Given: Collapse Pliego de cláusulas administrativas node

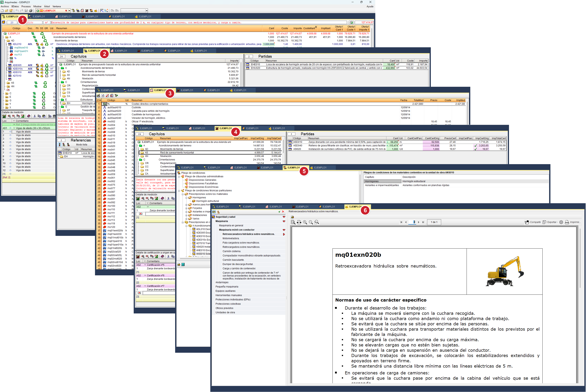Looking at the screenshot, I should pyautogui.click(x=179, y=176).
